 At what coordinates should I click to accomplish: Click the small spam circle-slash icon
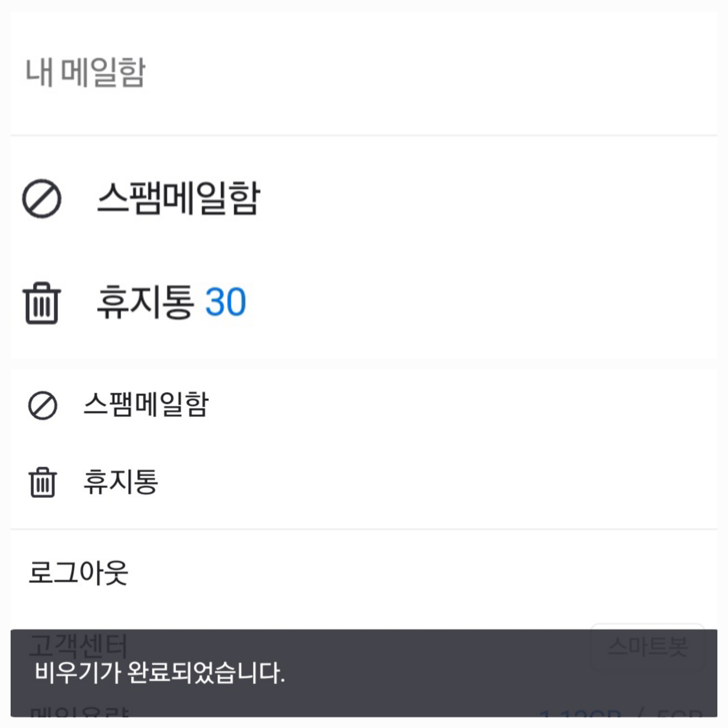click(42, 405)
